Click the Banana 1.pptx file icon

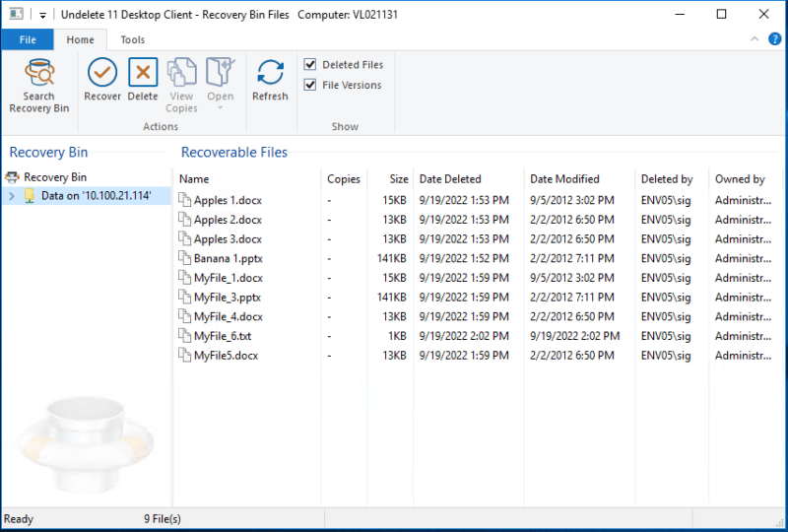[185, 258]
